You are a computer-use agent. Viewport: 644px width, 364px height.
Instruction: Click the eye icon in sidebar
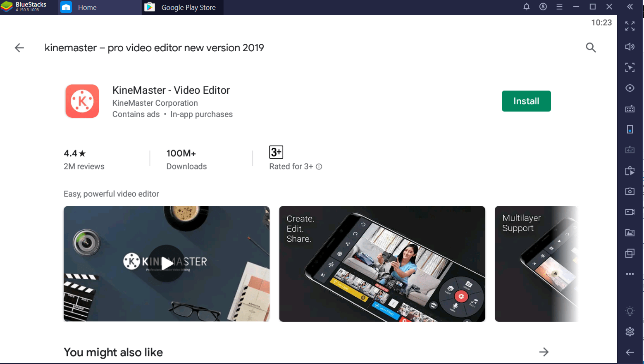tap(630, 88)
